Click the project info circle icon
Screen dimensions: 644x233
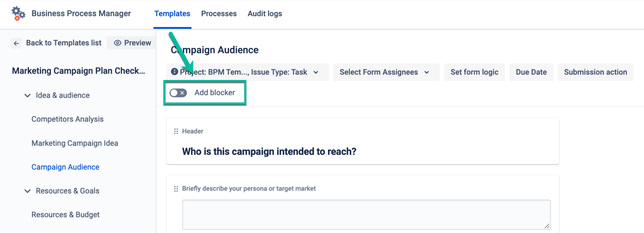(174, 72)
